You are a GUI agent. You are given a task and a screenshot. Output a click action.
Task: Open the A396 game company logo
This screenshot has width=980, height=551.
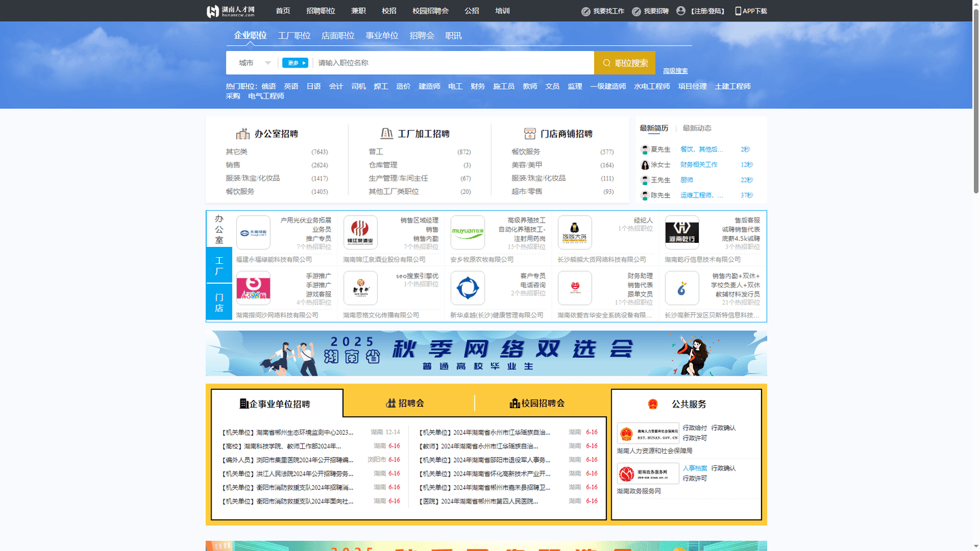click(253, 288)
